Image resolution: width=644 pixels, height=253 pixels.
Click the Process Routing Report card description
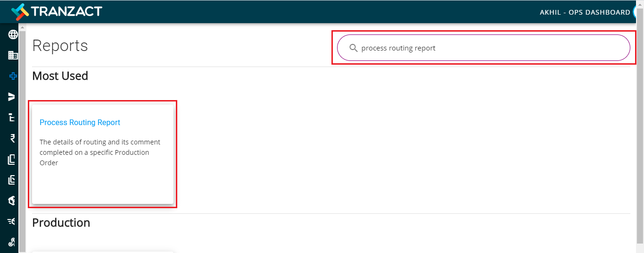pyautogui.click(x=100, y=152)
